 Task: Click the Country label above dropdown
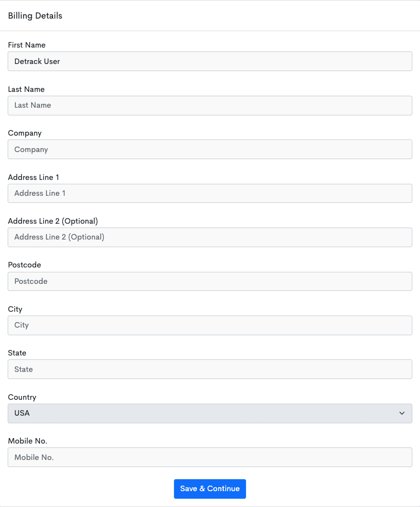coord(22,398)
